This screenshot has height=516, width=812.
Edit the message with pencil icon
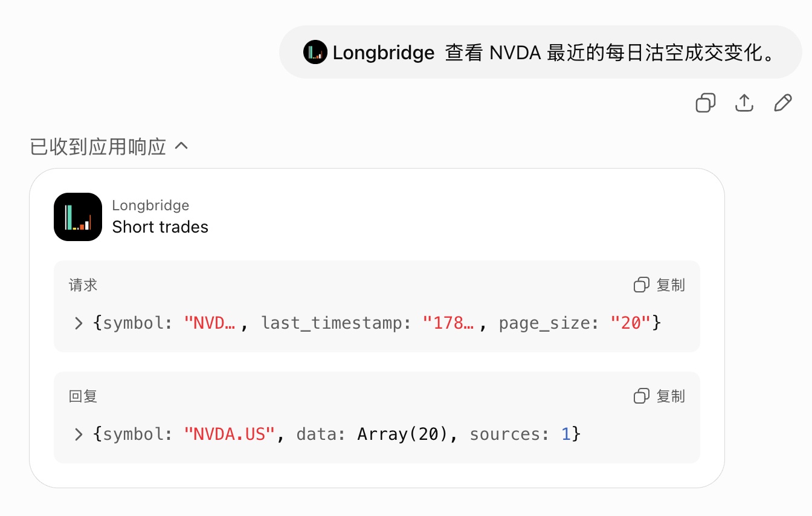[x=782, y=103]
